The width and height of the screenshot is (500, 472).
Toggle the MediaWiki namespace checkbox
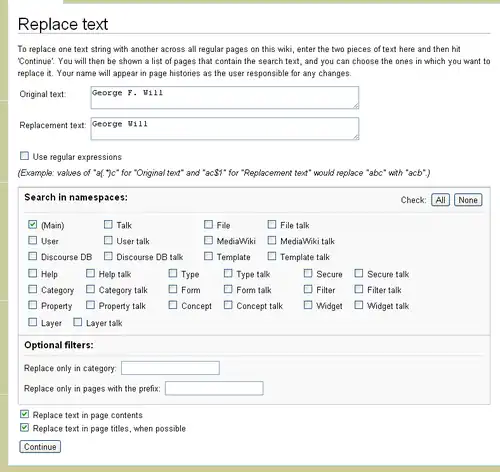pyautogui.click(x=208, y=240)
